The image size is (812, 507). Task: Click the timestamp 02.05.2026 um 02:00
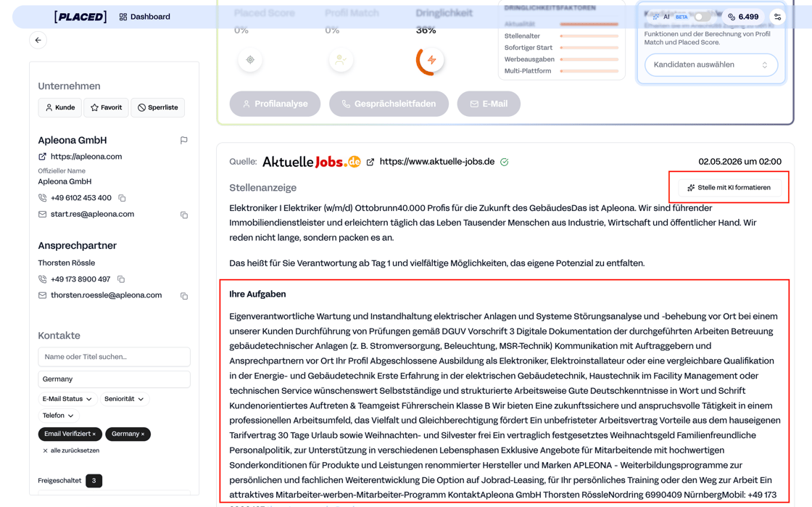coord(739,162)
